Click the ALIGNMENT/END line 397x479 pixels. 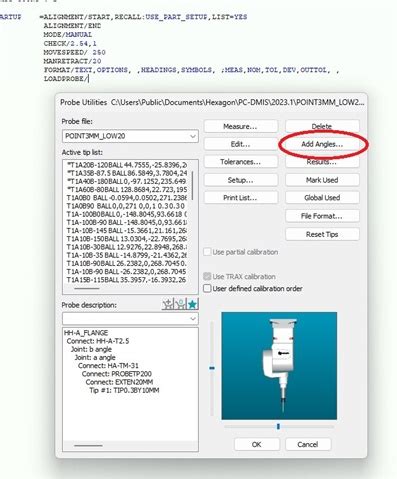tap(72, 26)
